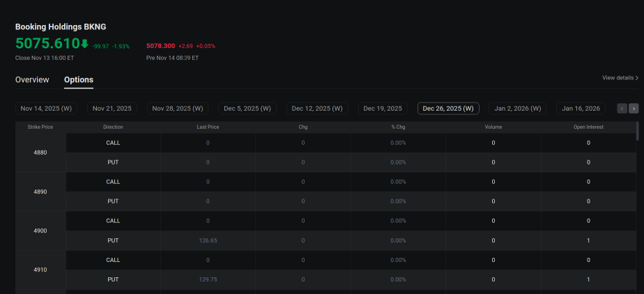Screen dimensions: 644x294
Task: Click the Strike Price column header
Action: (40, 127)
